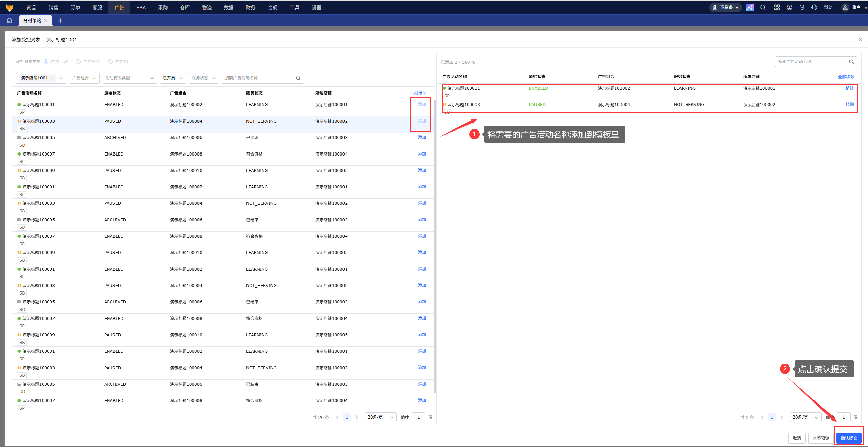
Task: Open the FBA menu
Action: click(141, 7)
